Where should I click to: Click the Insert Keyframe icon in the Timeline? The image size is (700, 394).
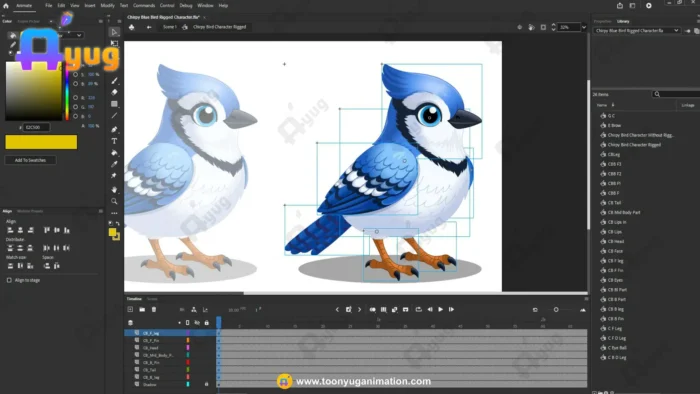349,309
